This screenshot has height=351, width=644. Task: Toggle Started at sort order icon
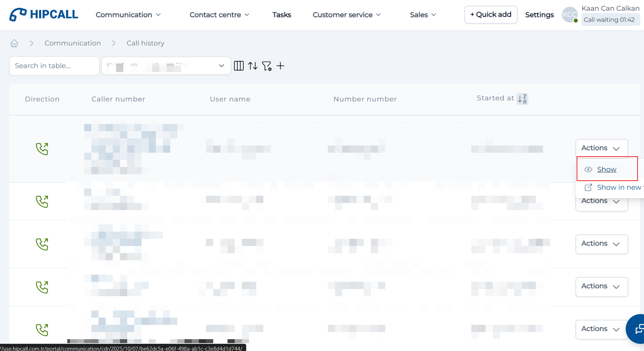tap(522, 98)
